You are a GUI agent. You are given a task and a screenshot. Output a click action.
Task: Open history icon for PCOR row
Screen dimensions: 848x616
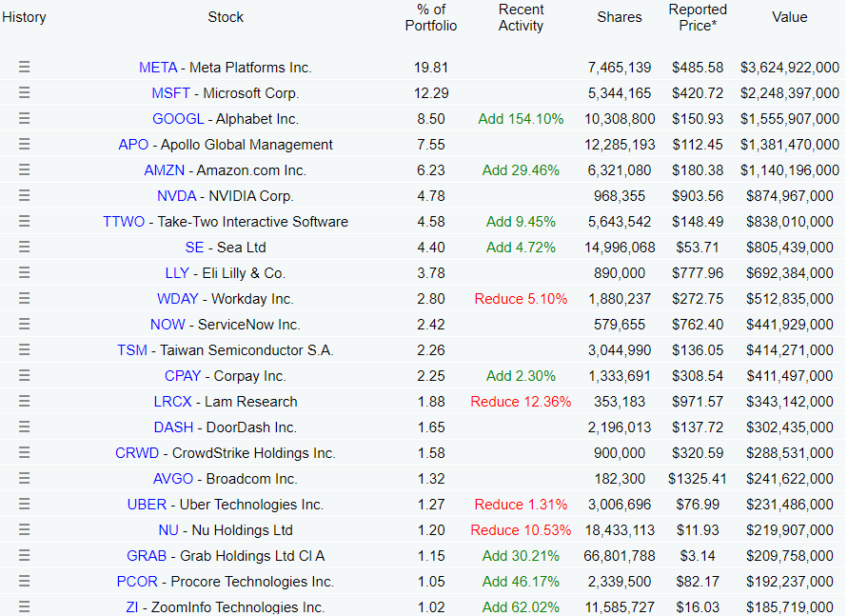coord(25,581)
